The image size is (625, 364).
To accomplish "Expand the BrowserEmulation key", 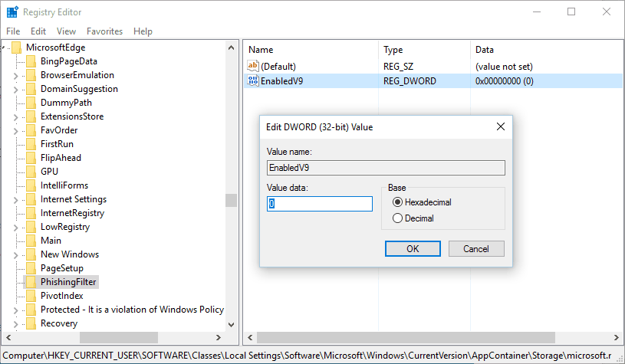I will point(16,76).
